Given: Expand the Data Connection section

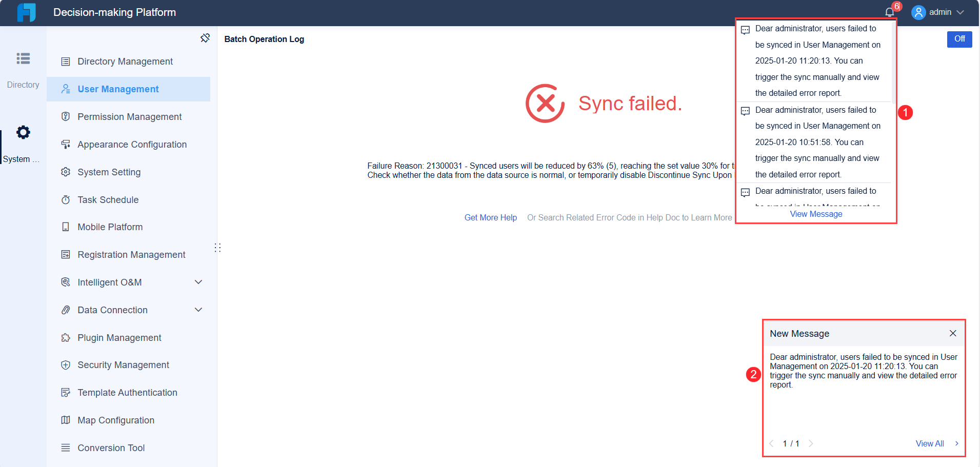Looking at the screenshot, I should click(x=199, y=310).
